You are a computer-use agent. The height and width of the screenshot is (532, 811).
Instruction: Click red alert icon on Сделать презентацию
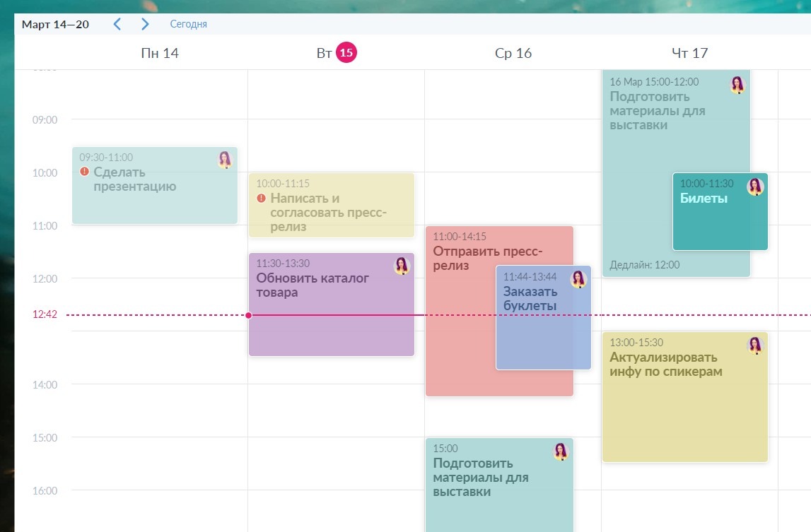[84, 172]
